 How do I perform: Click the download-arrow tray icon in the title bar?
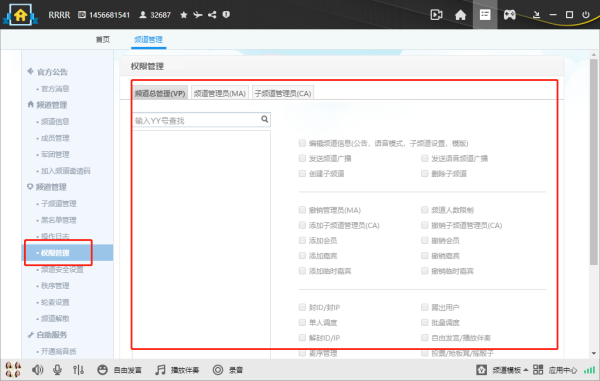[x=536, y=15]
